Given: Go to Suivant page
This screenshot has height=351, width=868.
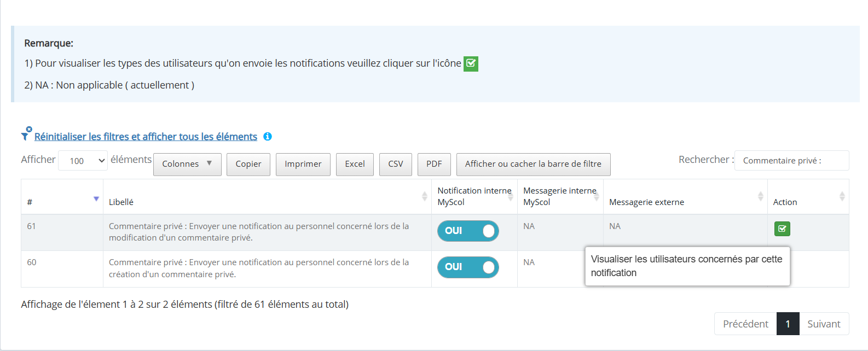Looking at the screenshot, I should [824, 324].
